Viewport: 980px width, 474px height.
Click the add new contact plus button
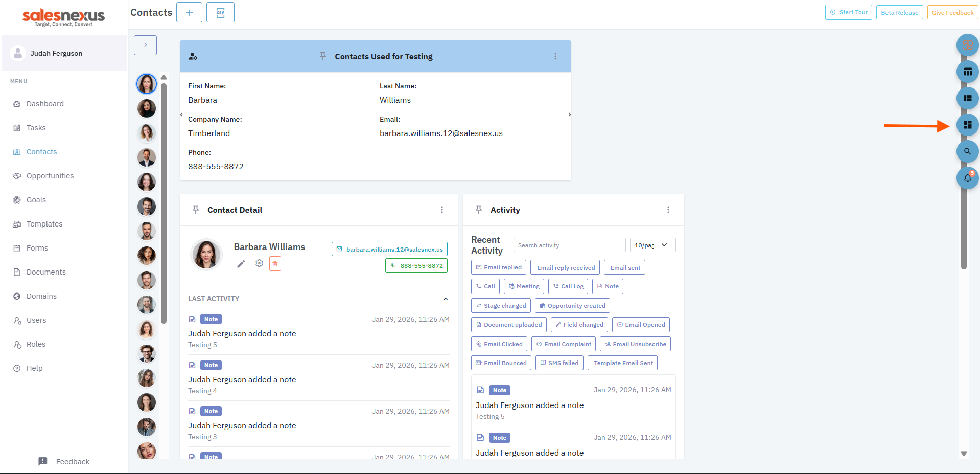tap(189, 13)
